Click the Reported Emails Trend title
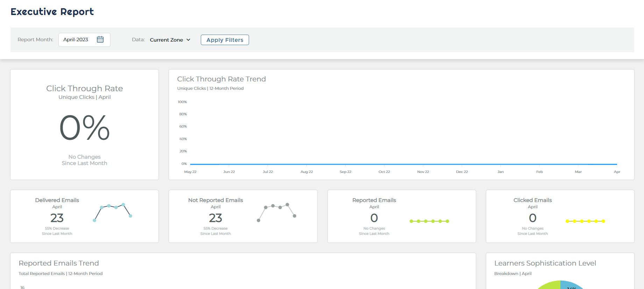The height and width of the screenshot is (289, 644). click(x=59, y=263)
